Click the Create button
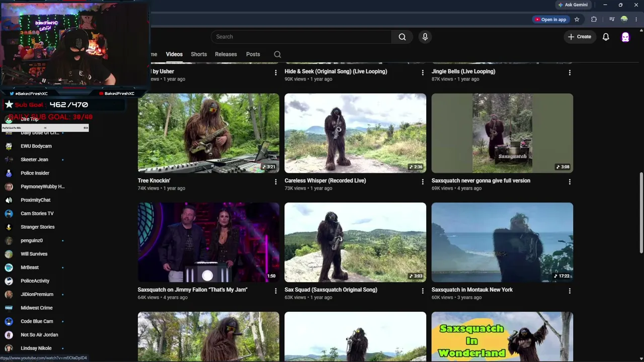Viewport: 644px width, 362px height. [x=580, y=37]
